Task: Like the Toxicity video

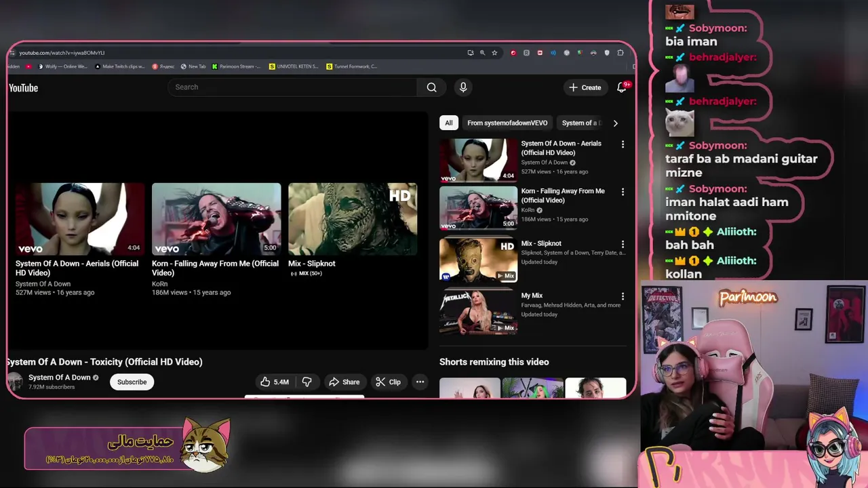Action: [275, 382]
